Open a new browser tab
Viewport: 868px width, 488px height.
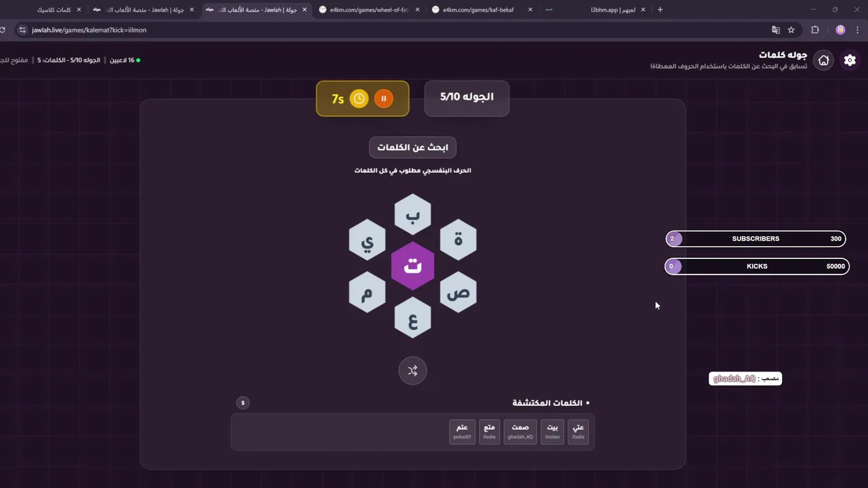(660, 10)
